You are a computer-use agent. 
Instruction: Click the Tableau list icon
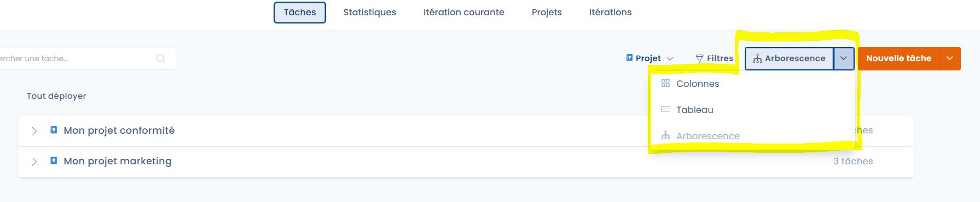(x=665, y=109)
